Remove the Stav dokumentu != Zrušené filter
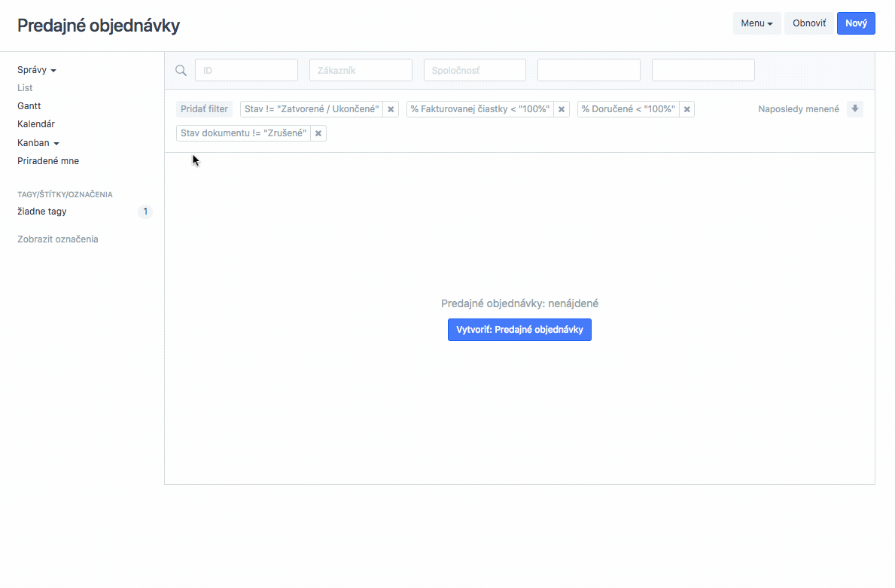Screen dimensions: 895x588 point(318,133)
